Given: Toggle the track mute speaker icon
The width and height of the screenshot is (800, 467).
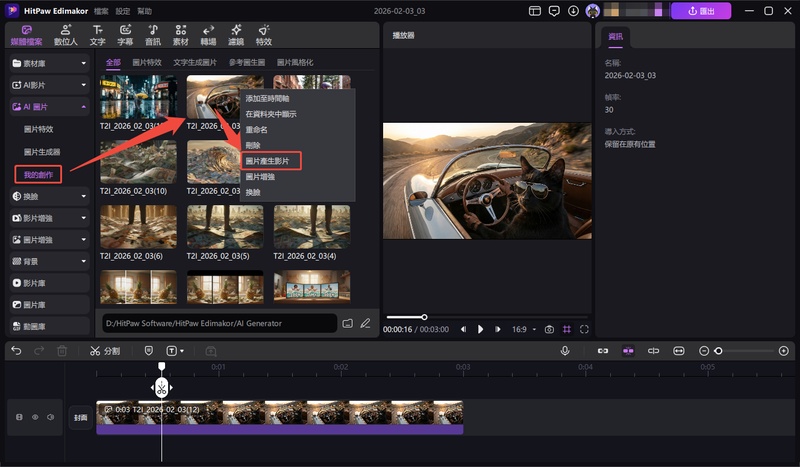Looking at the screenshot, I should point(49,417).
